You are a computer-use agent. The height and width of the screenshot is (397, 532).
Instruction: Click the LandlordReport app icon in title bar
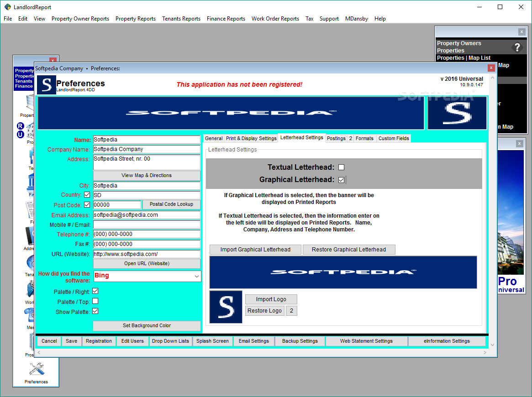[7, 7]
